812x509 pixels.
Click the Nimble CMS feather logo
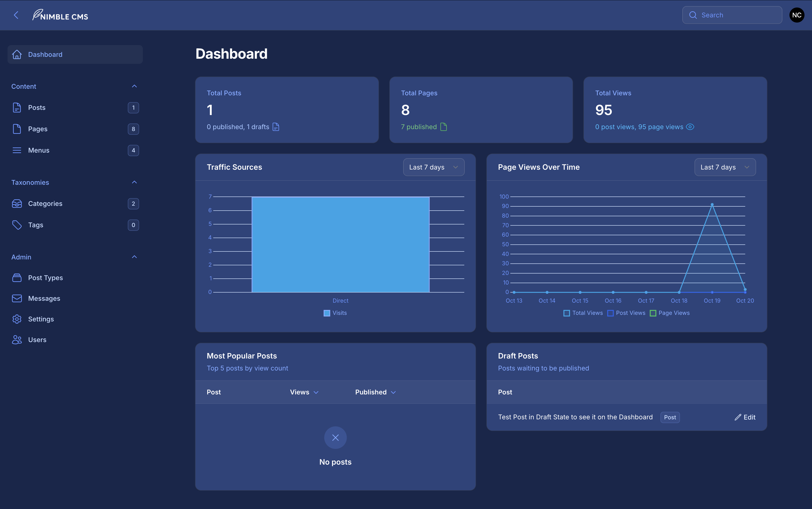point(37,15)
